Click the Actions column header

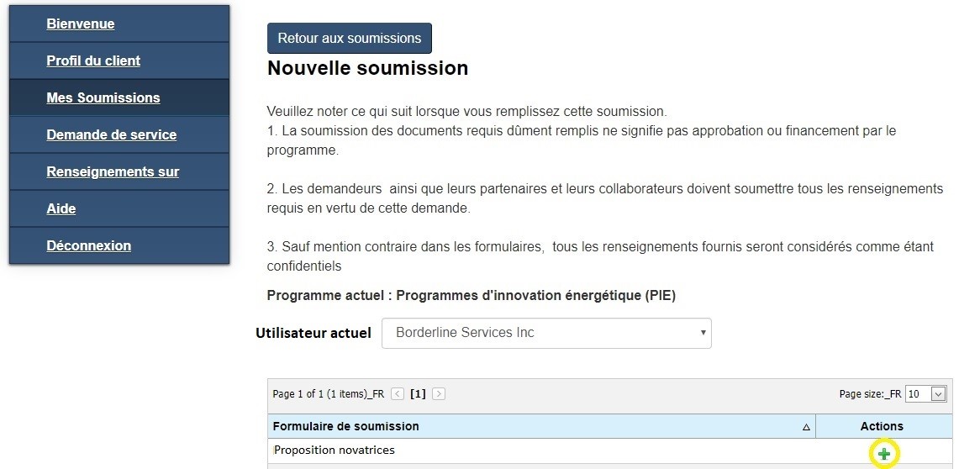tap(882, 426)
